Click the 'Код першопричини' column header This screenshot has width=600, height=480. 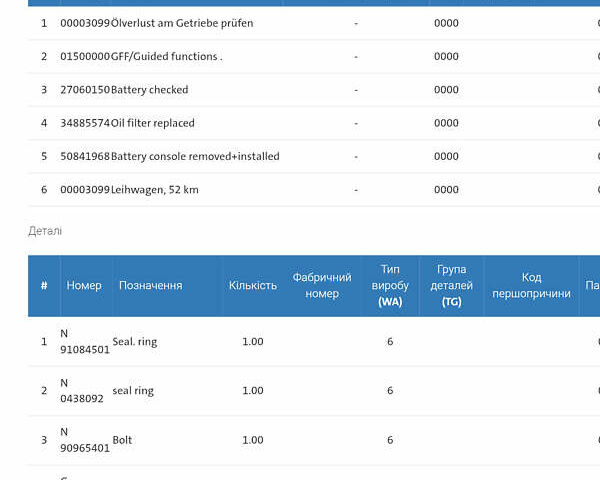pyautogui.click(x=531, y=286)
